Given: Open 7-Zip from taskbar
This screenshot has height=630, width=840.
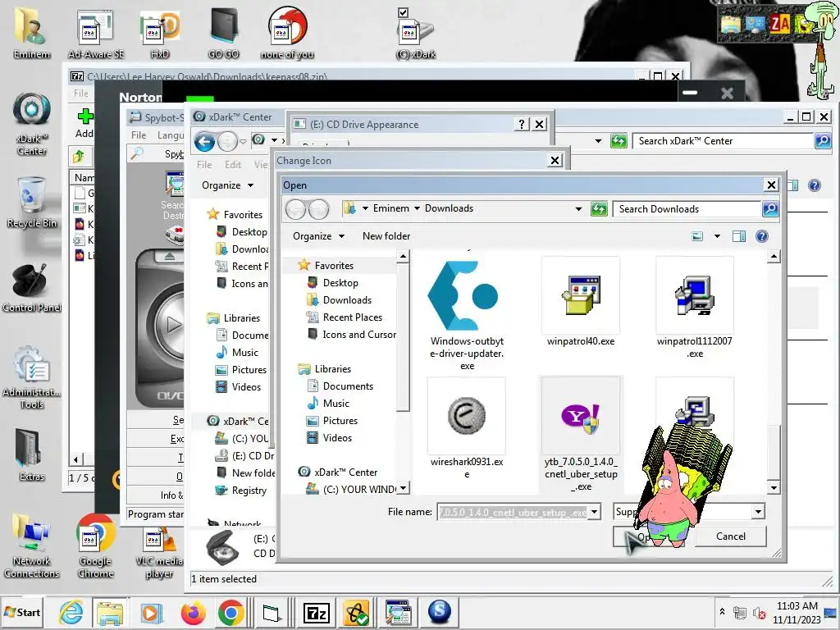Looking at the screenshot, I should click(x=316, y=612).
